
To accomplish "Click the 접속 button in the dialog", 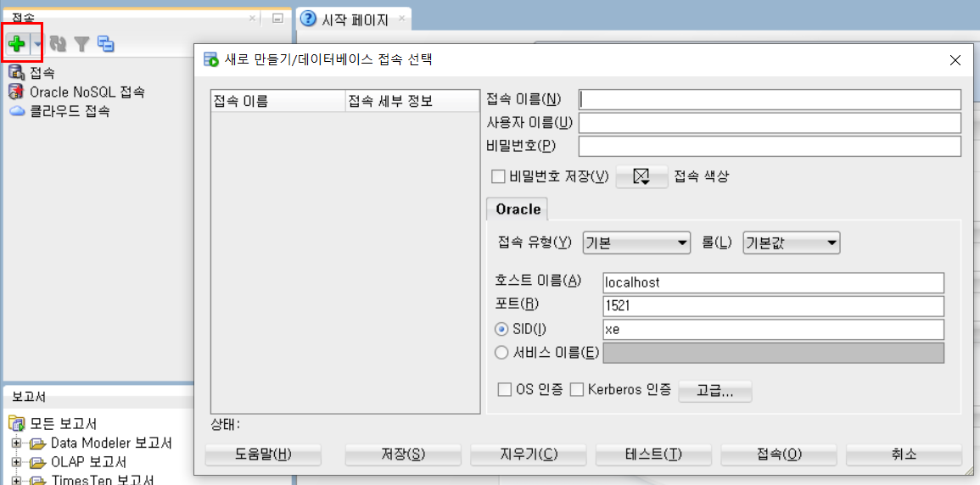I will pyautogui.click(x=779, y=454).
